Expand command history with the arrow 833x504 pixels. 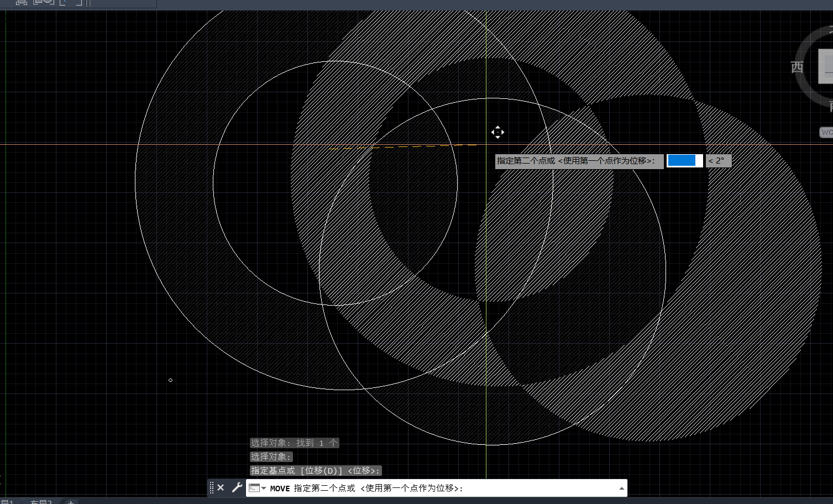click(x=622, y=488)
